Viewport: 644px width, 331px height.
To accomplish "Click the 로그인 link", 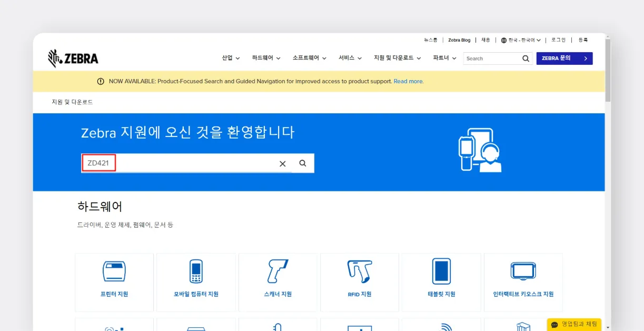I will coord(559,40).
